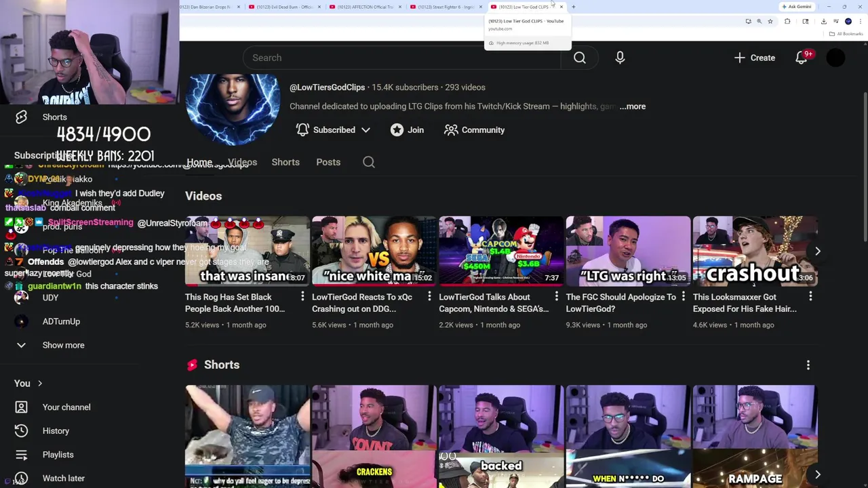
Task: Open the channel Community button
Action: coord(475,130)
